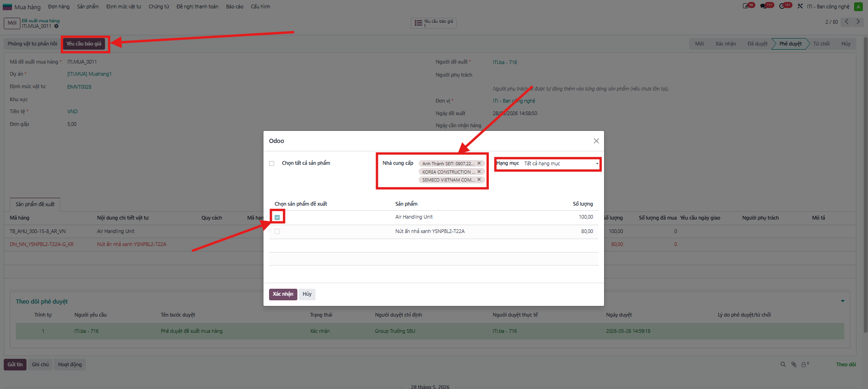Image resolution: width=868 pixels, height=389 pixels.
Task: Open the Ghi chú chatter tab
Action: point(40,364)
